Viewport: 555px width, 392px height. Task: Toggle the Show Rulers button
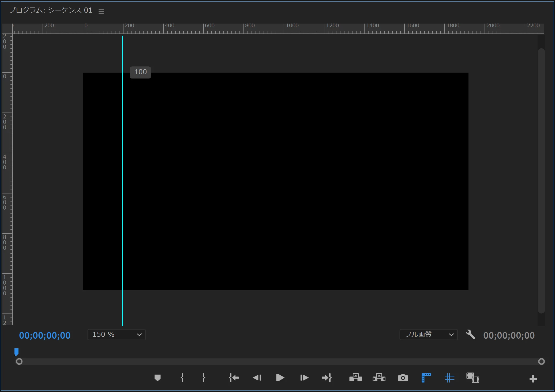tap(426, 378)
